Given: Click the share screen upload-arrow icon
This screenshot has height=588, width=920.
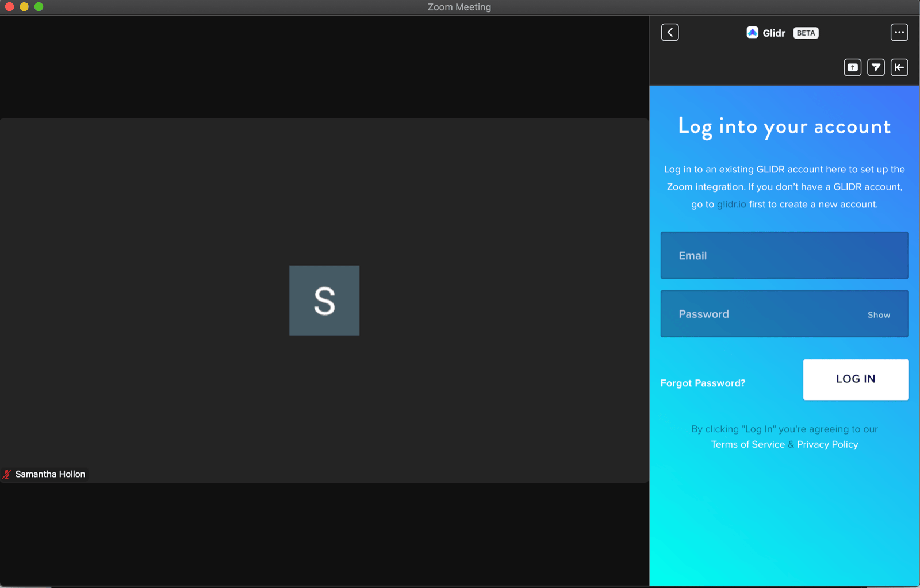Looking at the screenshot, I should [x=853, y=67].
